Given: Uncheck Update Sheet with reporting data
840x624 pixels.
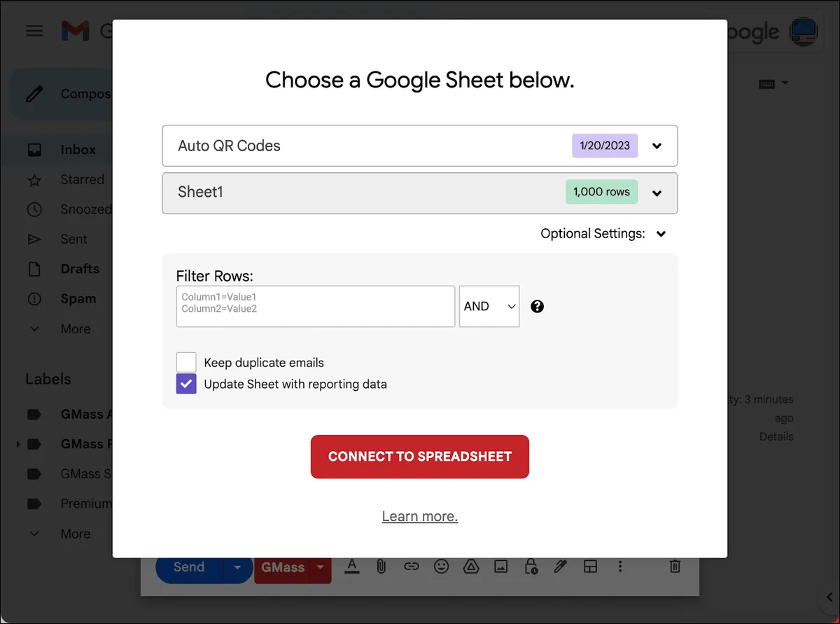Looking at the screenshot, I should (186, 384).
